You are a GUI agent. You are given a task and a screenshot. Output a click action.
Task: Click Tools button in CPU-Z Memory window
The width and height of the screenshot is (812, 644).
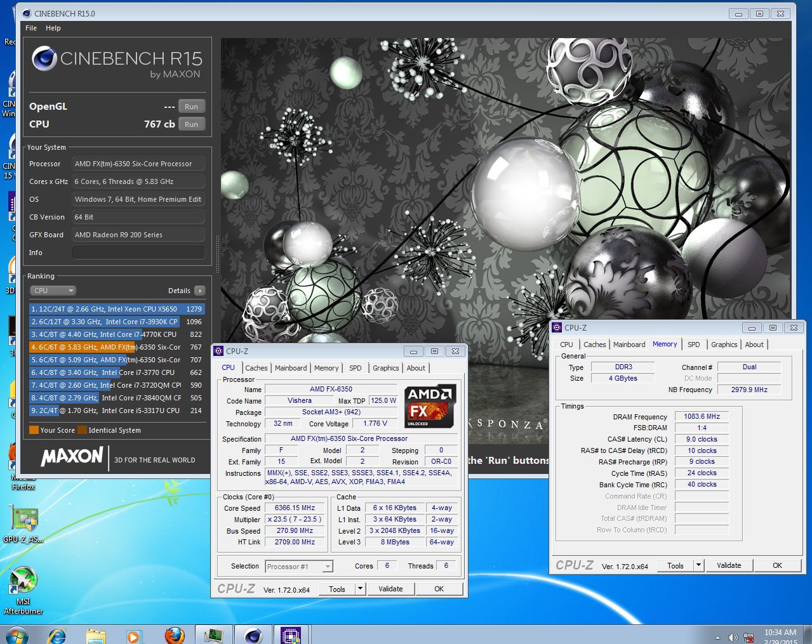click(x=676, y=565)
